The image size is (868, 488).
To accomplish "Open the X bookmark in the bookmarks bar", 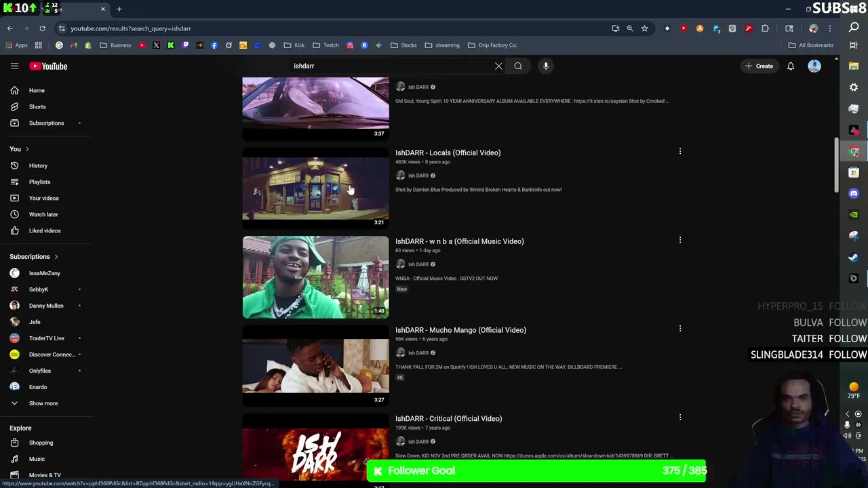I will point(156,45).
